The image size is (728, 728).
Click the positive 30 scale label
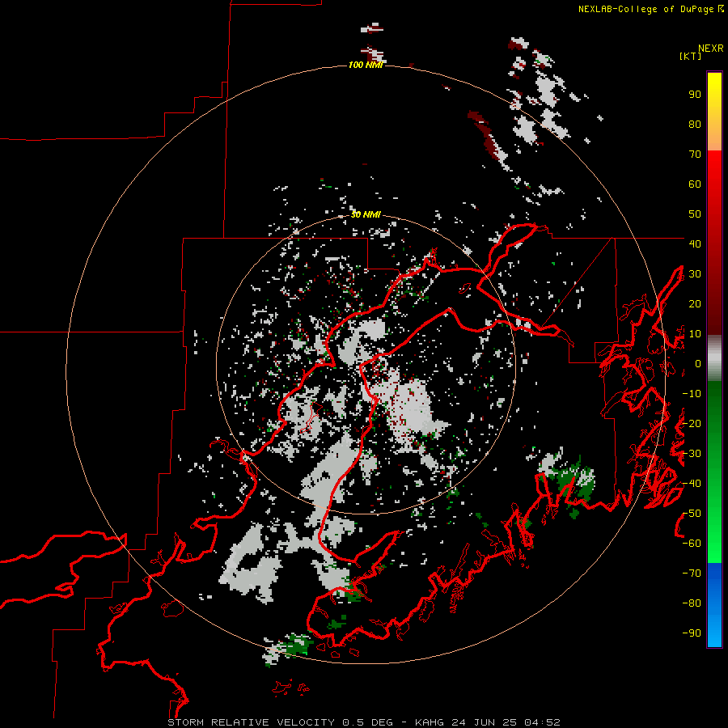(x=695, y=274)
